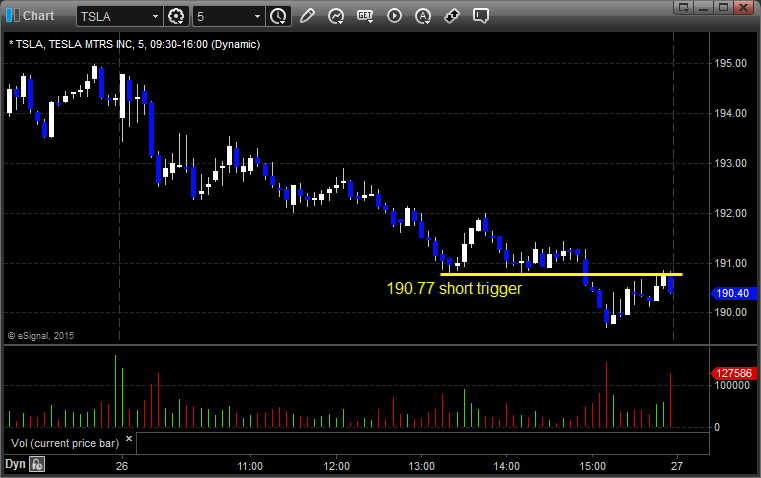Viewport: 761px width, 478px height.
Task: Open the speech bubble comment icon
Action: pyautogui.click(x=481, y=16)
